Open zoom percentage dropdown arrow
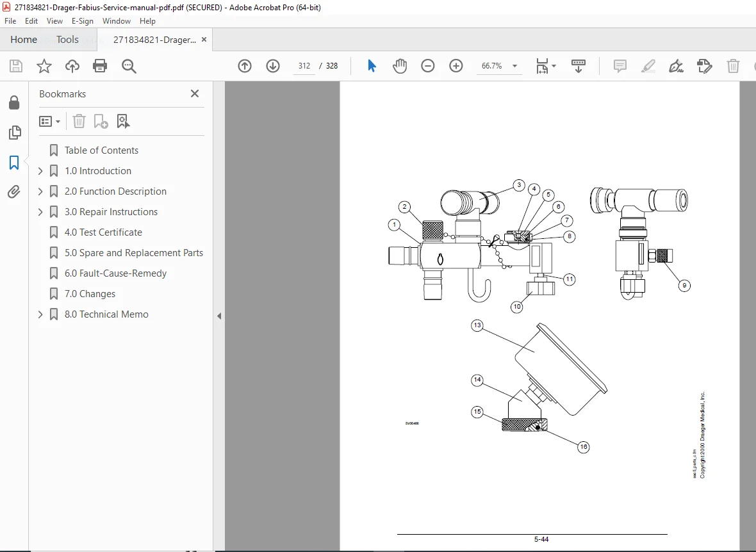Image resolution: width=756 pixels, height=552 pixels. click(x=514, y=66)
